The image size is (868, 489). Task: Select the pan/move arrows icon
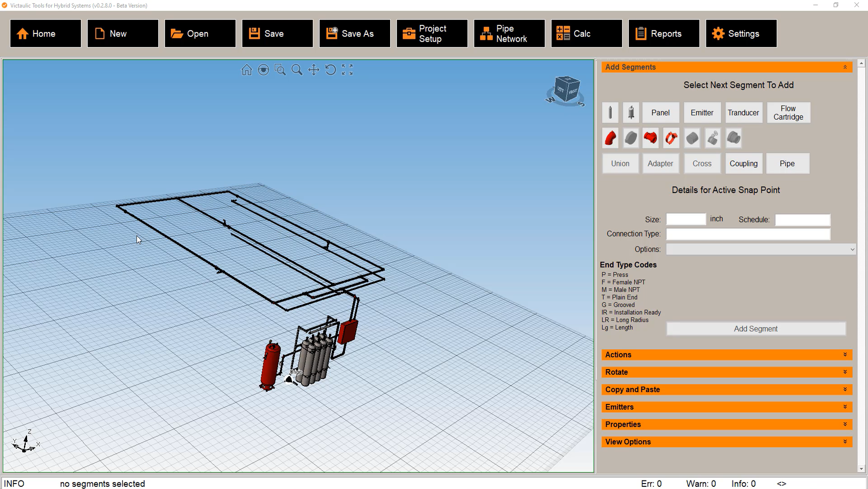point(314,70)
